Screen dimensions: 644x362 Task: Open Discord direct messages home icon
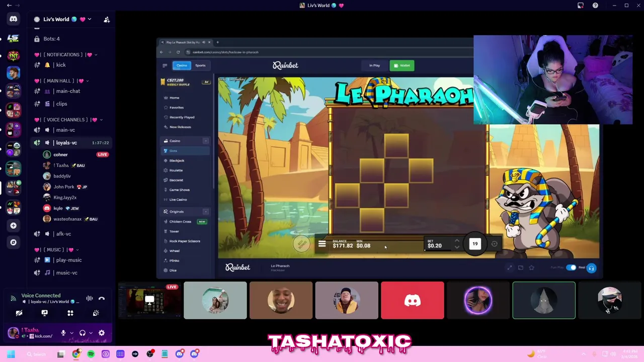(x=13, y=19)
